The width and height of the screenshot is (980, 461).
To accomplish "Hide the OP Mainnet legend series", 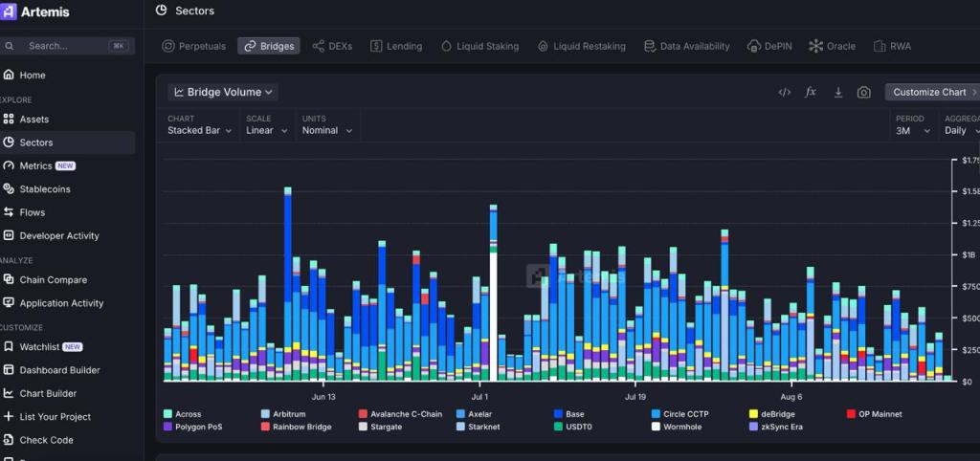I will click(880, 414).
